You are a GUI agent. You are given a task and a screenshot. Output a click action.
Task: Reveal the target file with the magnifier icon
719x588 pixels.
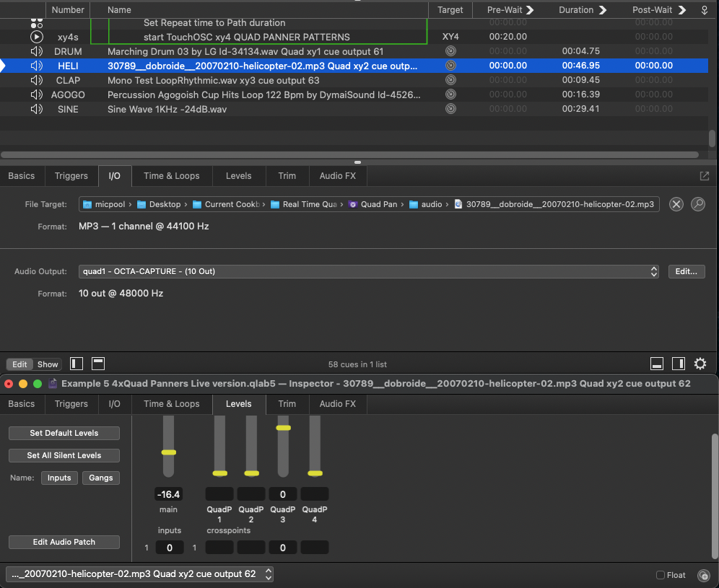[x=698, y=204]
